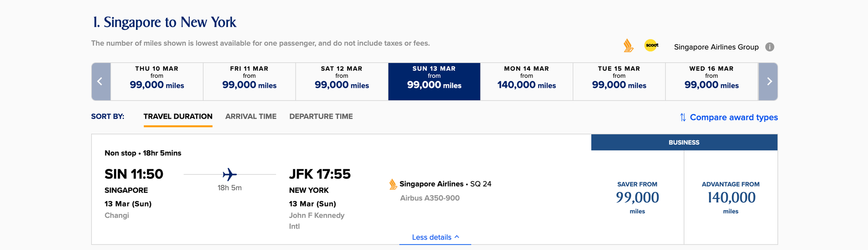Collapse flight with Less details

pyautogui.click(x=435, y=237)
